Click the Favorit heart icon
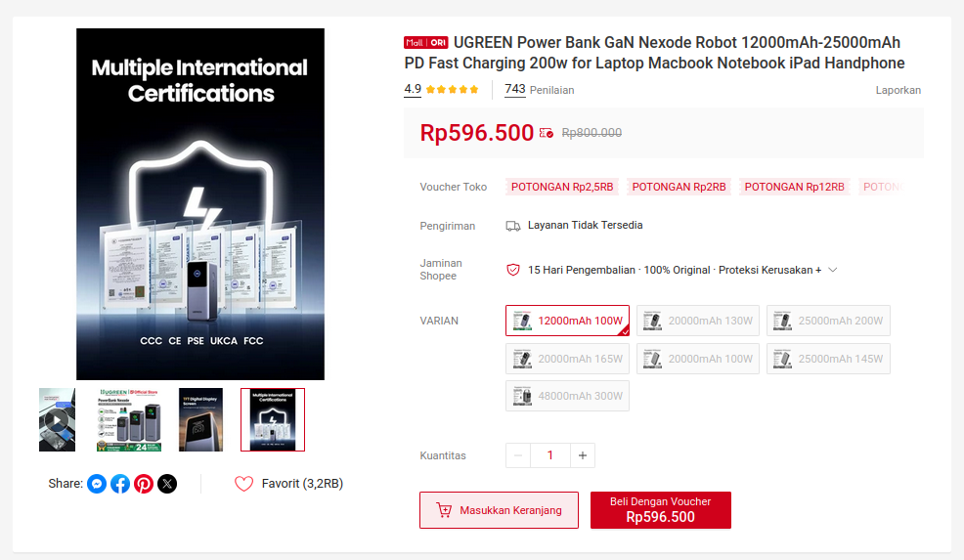 click(243, 484)
